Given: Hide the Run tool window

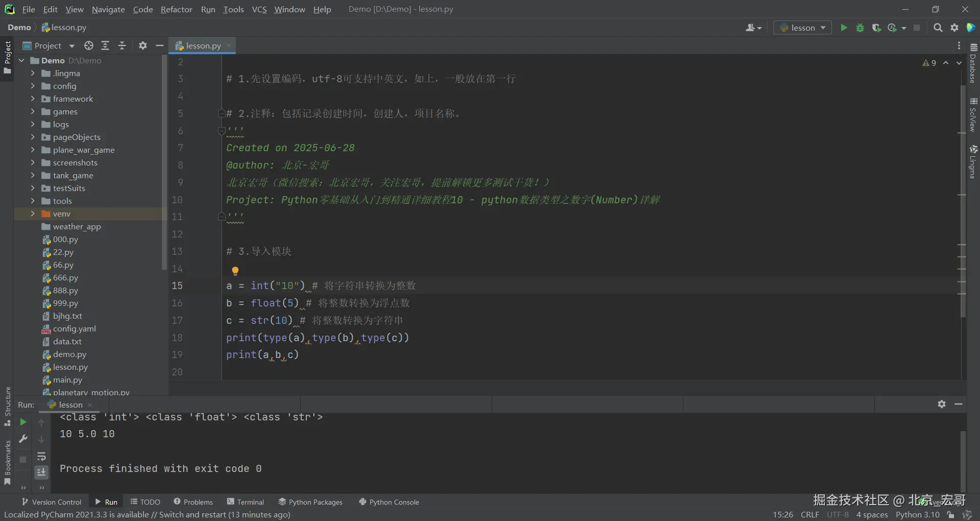Looking at the screenshot, I should coord(959,404).
